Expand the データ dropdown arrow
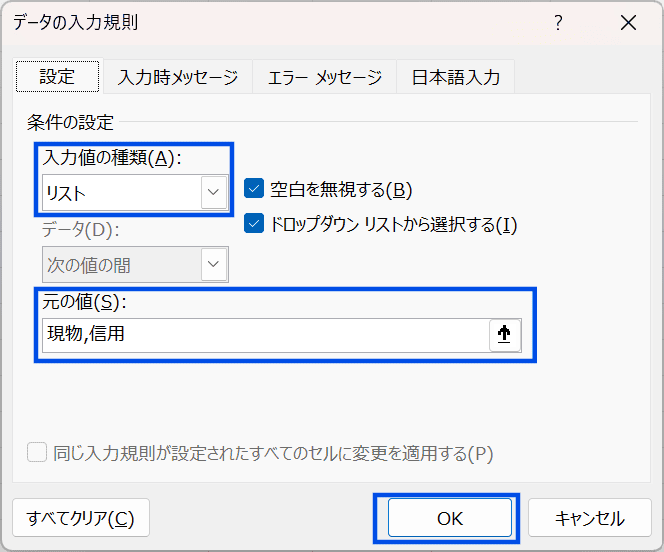The width and height of the screenshot is (664, 552). click(x=214, y=265)
